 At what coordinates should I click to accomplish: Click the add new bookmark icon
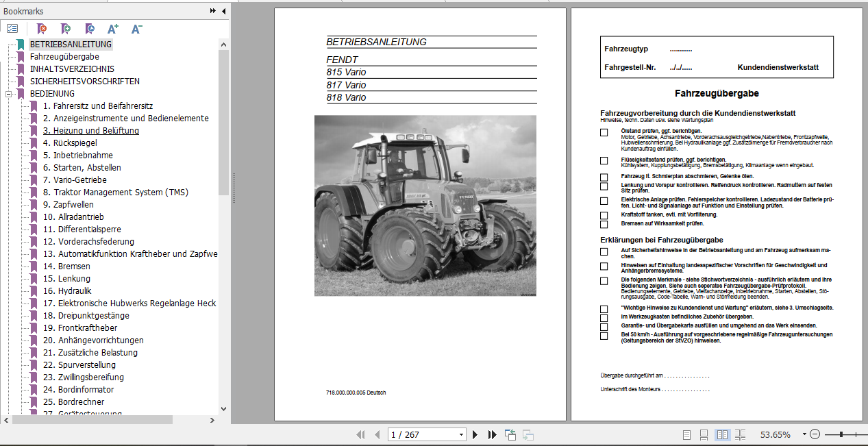coord(65,29)
